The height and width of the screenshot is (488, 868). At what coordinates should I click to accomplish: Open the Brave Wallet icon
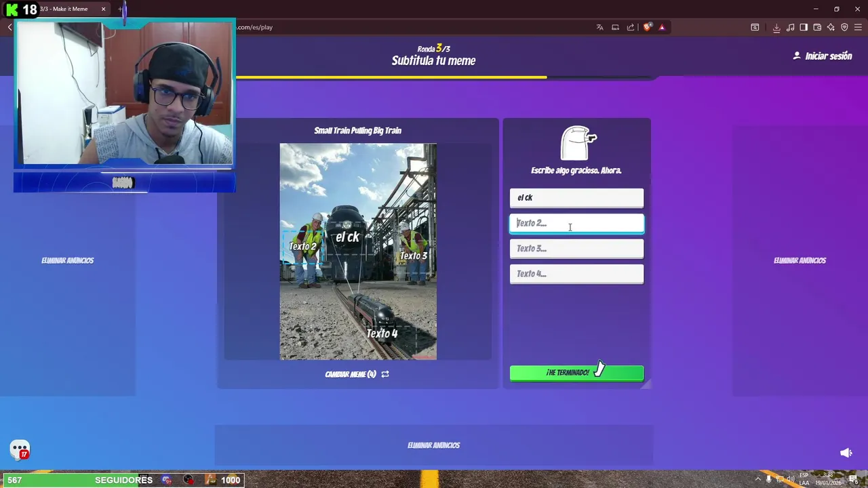click(x=817, y=27)
